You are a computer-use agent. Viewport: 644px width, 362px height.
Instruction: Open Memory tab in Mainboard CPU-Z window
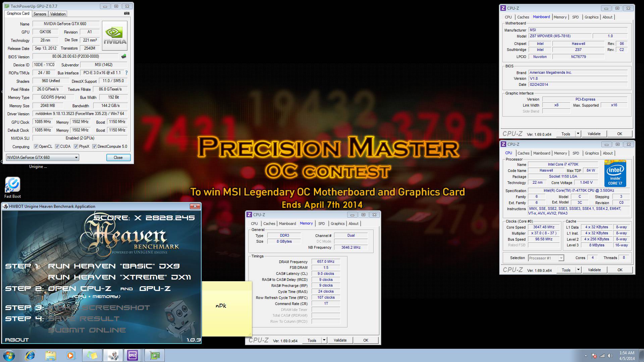[x=560, y=17]
